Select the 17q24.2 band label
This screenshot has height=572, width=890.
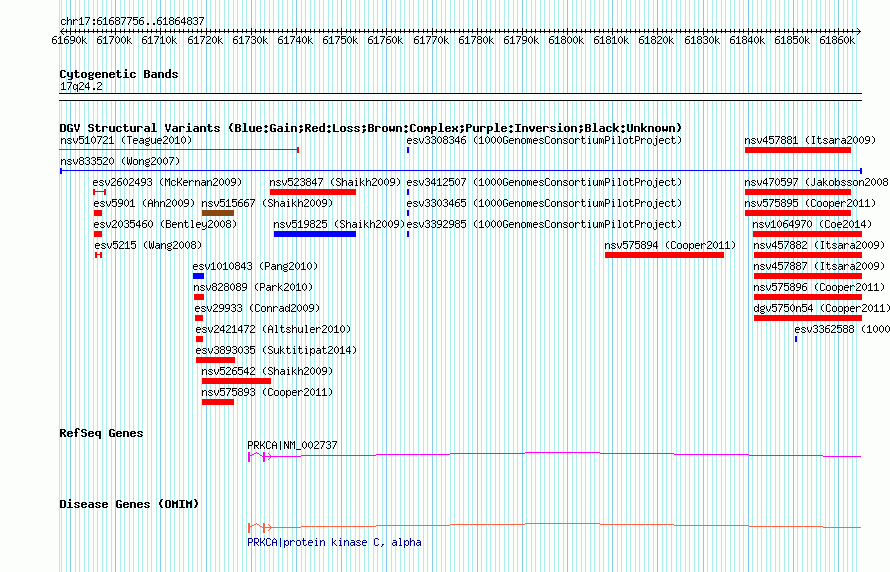click(81, 86)
